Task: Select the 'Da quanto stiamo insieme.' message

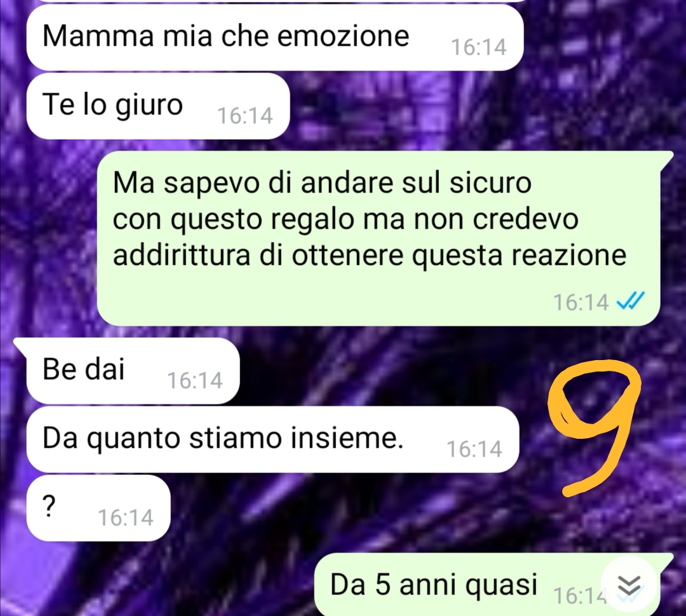Action: [x=272, y=439]
